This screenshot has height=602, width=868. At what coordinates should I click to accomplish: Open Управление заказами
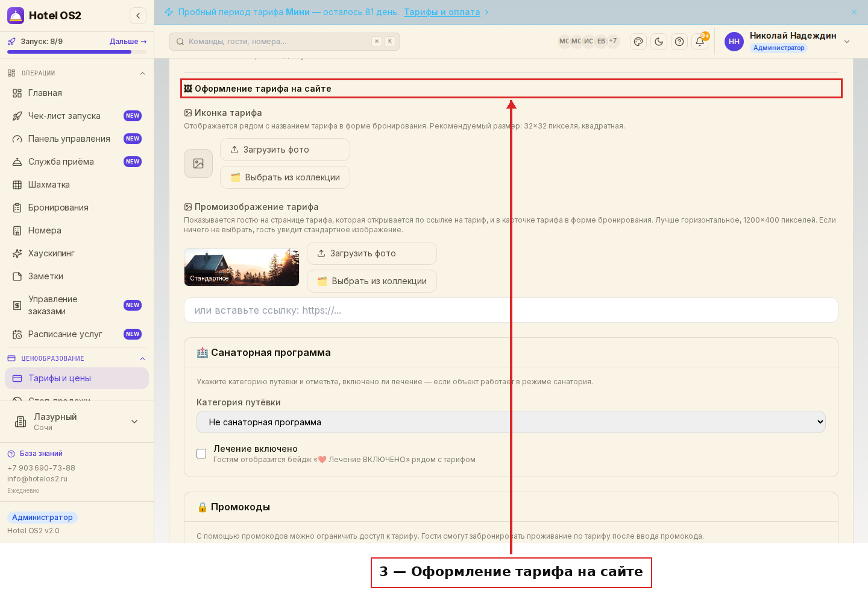[77, 305]
